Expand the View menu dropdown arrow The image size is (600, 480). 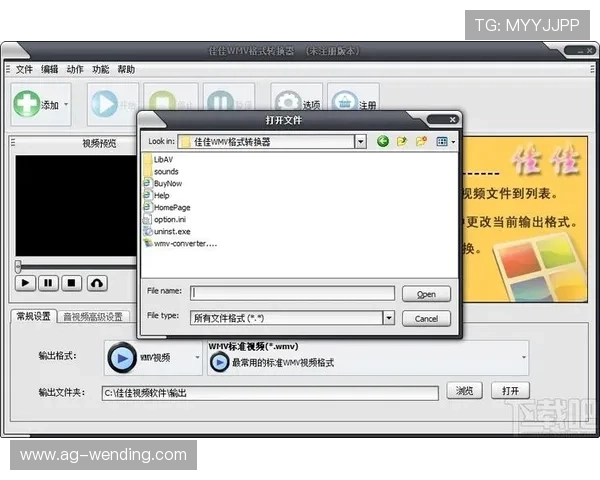click(453, 142)
